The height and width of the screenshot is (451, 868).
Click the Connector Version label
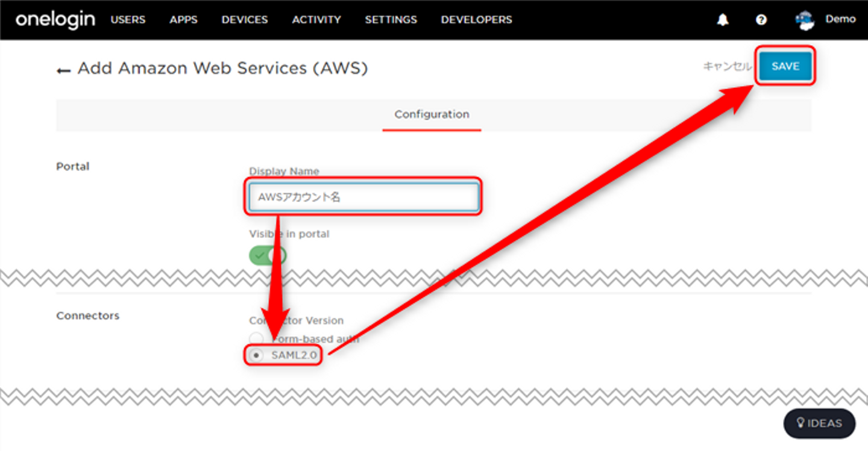[x=296, y=320]
